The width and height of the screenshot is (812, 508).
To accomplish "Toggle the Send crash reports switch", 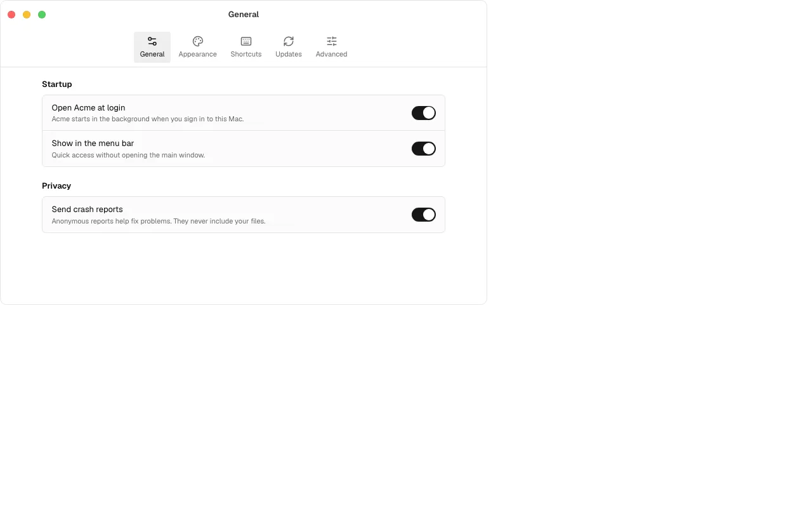I will coord(424,215).
